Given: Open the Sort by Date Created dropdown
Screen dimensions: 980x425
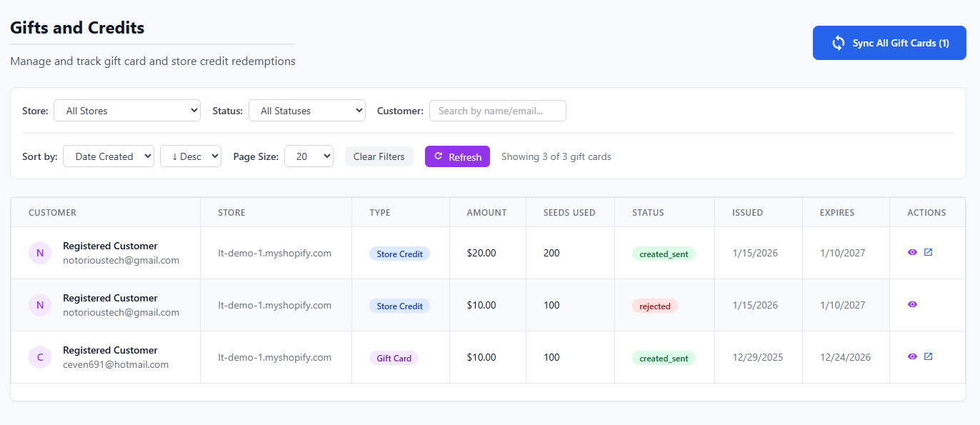Looking at the screenshot, I should pyautogui.click(x=109, y=156).
